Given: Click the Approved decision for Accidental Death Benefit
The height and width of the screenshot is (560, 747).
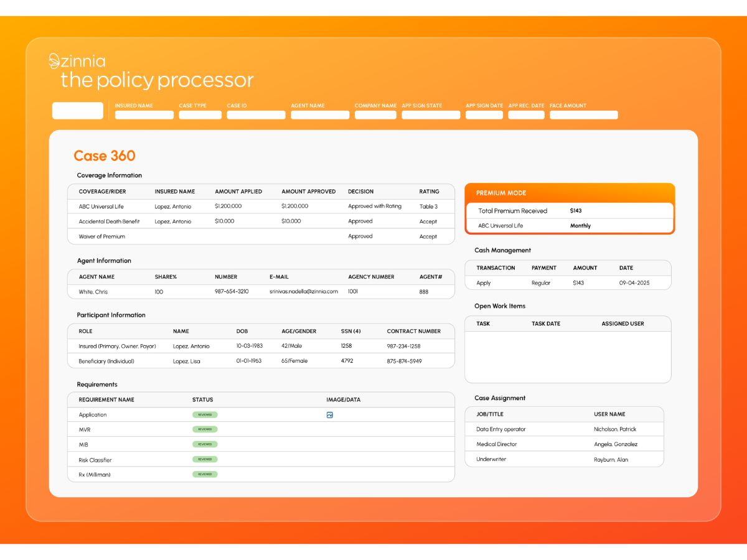Looking at the screenshot, I should [x=360, y=222].
